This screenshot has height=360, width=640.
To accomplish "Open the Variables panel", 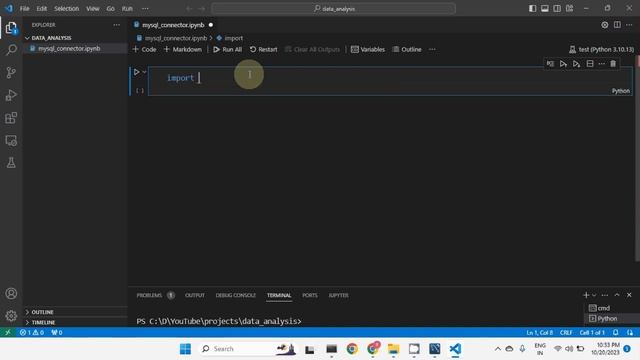I will point(368,49).
